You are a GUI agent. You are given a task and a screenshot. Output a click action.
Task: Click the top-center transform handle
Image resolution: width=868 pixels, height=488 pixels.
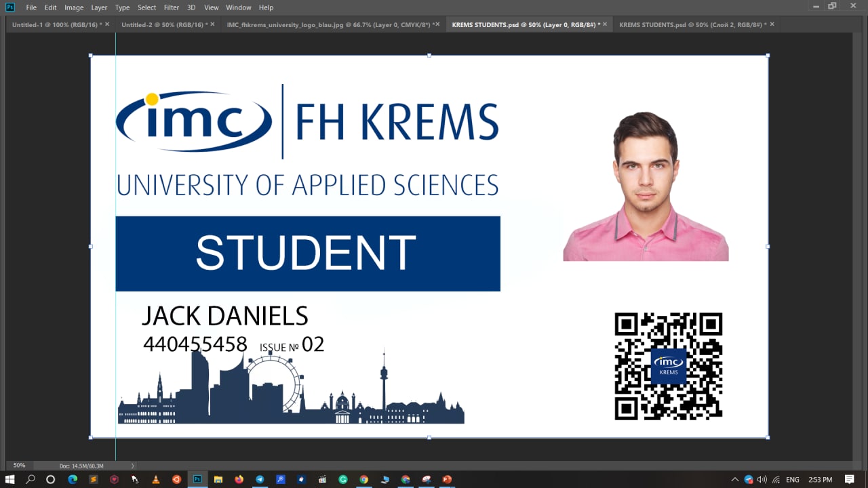(429, 56)
